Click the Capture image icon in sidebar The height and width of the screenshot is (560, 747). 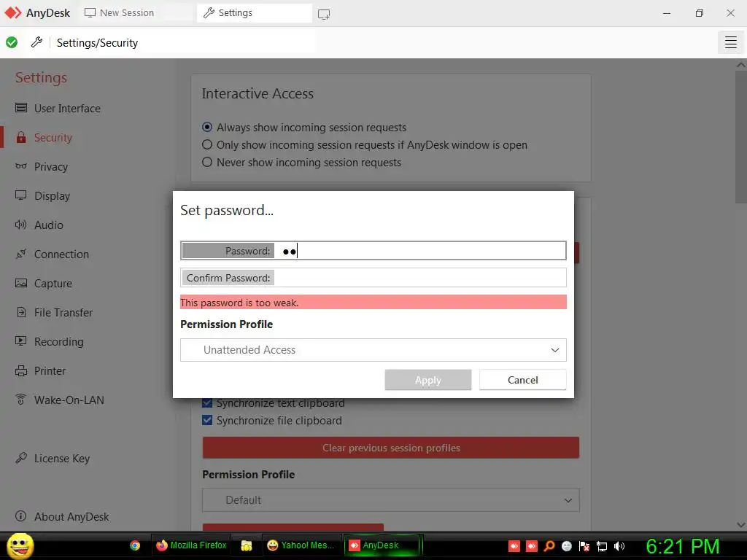(21, 283)
